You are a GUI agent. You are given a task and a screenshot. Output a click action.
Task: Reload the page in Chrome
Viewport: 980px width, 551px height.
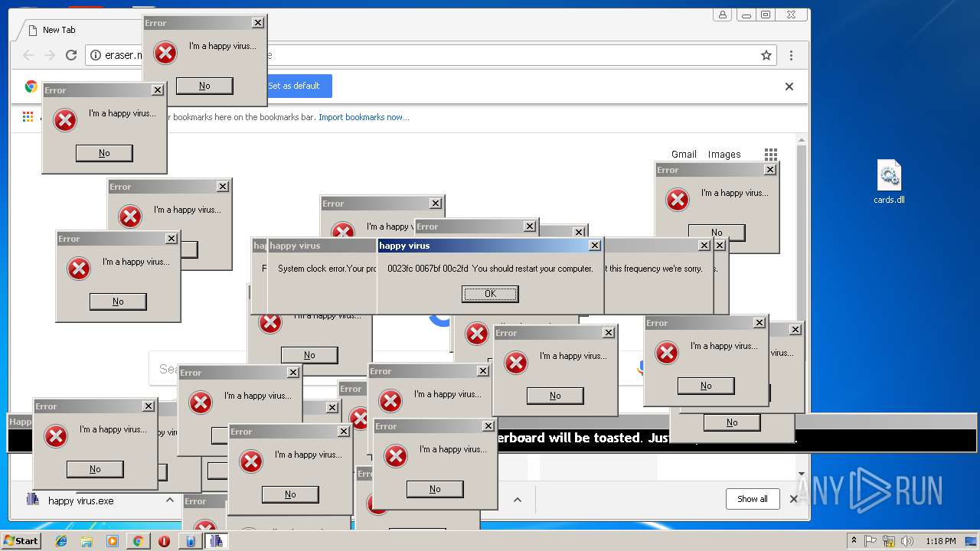71,55
